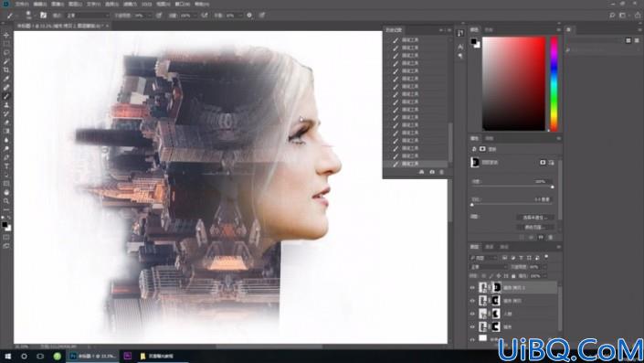Click the smoothing options gear icon
The height and width of the screenshot is (363, 644).
click(x=249, y=16)
